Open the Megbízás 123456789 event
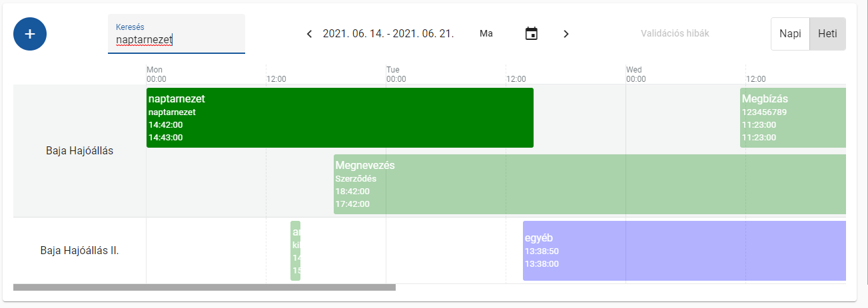Screen dimensions: 868x308 pos(793,118)
